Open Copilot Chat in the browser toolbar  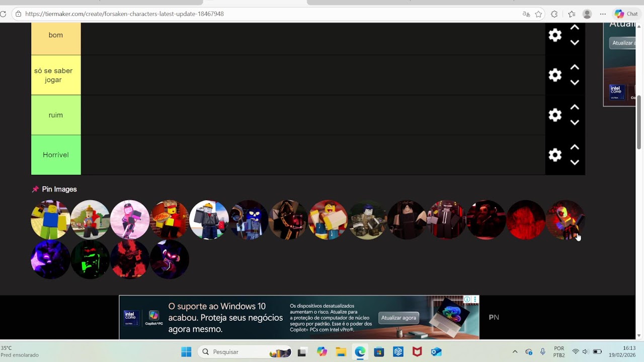(x=626, y=14)
